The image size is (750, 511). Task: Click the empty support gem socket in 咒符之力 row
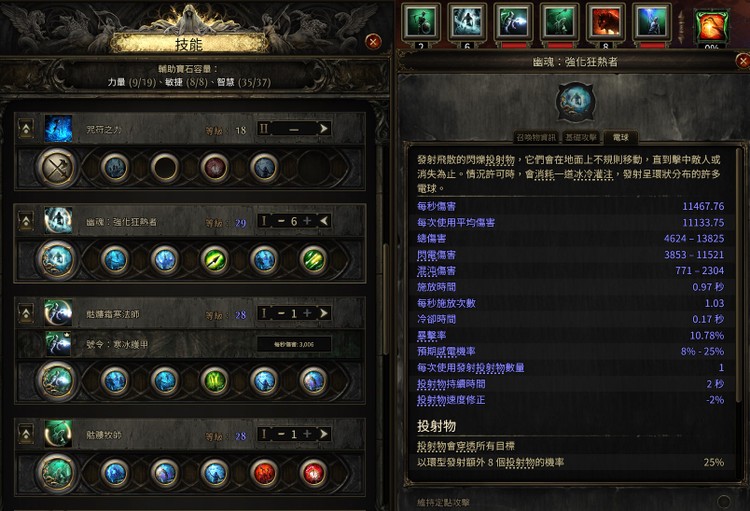[x=165, y=167]
